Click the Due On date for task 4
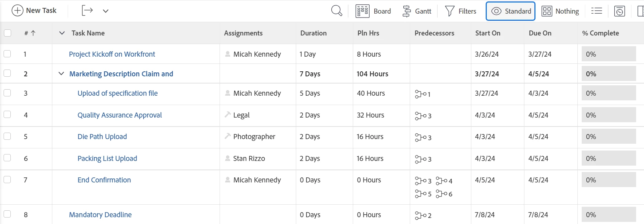Image resolution: width=644 pixels, height=224 pixels. point(538,115)
